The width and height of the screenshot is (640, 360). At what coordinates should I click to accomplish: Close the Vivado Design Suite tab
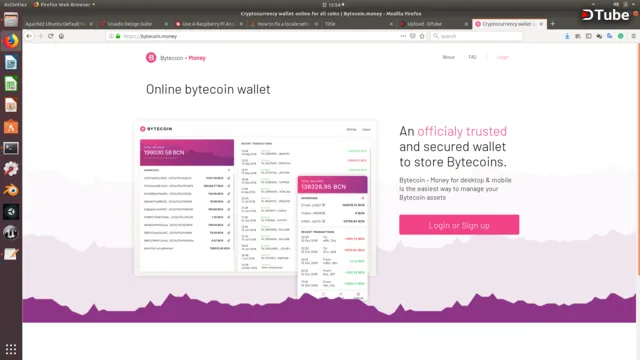[166, 24]
